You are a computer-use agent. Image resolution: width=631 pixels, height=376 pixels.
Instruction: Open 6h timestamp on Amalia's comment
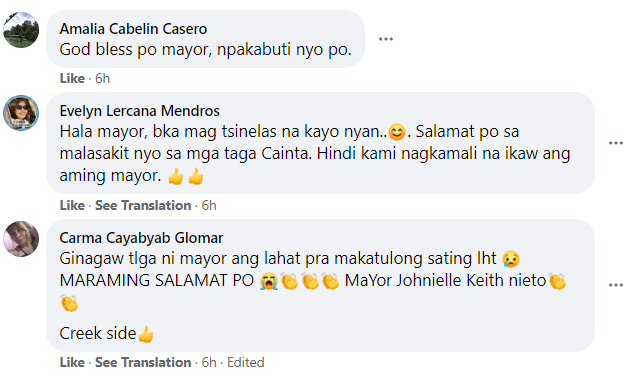click(x=103, y=78)
